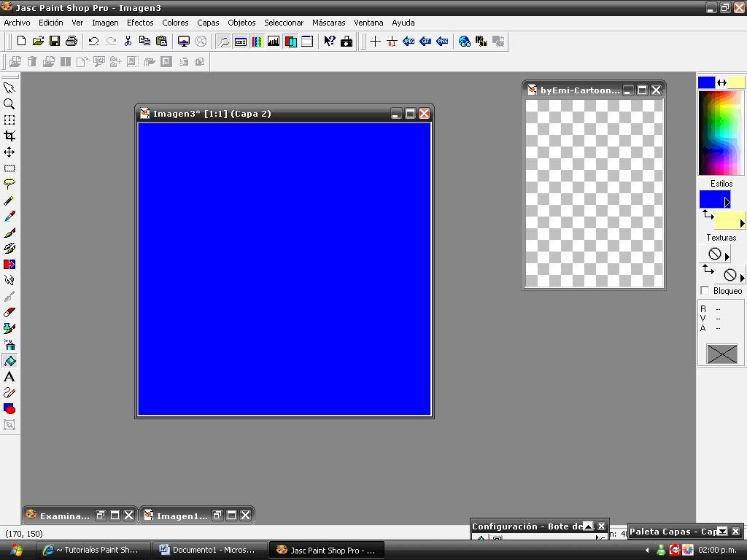Activate the Eraser tool

pos(9,313)
